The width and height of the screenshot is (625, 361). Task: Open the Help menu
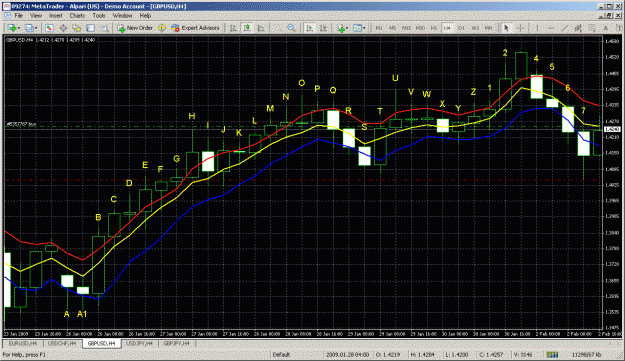(x=145, y=16)
